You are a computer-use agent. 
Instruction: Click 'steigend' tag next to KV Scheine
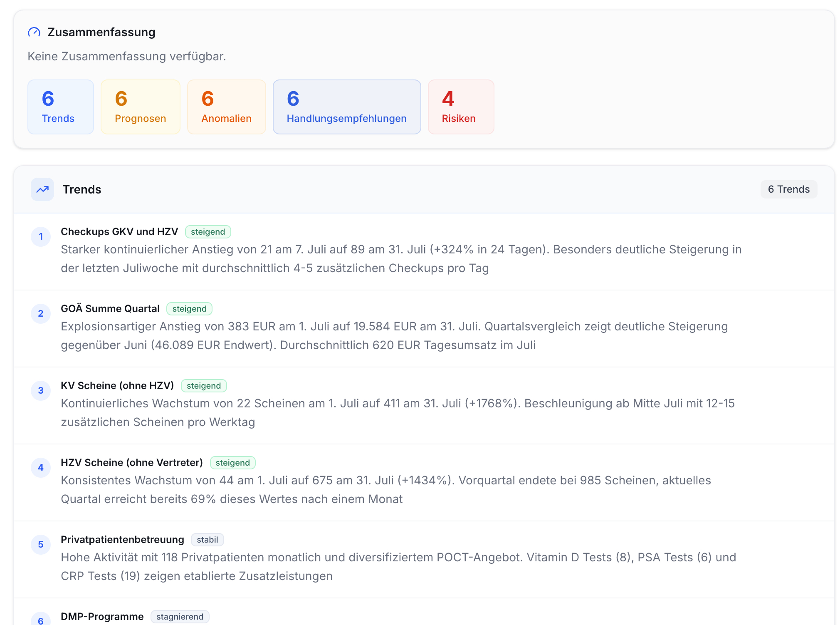click(204, 386)
